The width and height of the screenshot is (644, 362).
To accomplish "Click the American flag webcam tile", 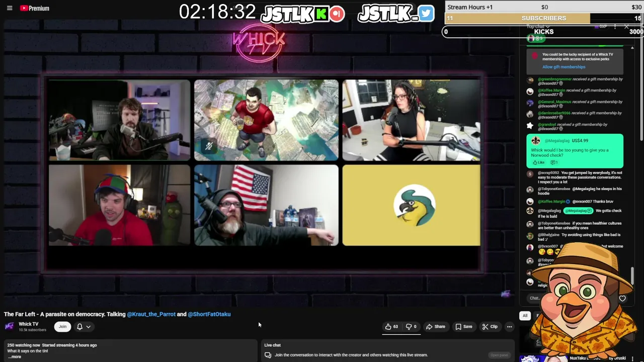I will pos(266,205).
